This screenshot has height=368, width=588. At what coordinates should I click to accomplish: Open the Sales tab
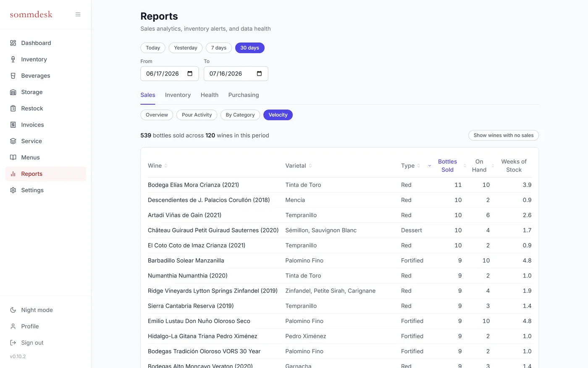pyautogui.click(x=148, y=95)
